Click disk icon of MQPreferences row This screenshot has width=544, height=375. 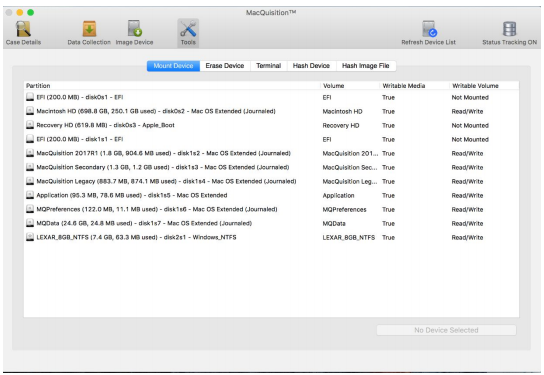point(30,209)
